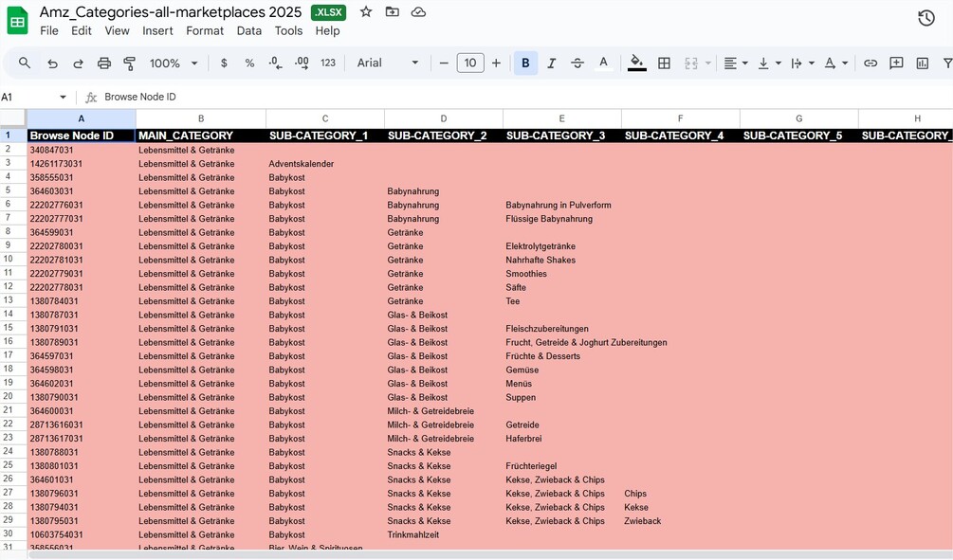The image size is (953, 560).
Task: Open the borders tool
Action: coord(665,63)
